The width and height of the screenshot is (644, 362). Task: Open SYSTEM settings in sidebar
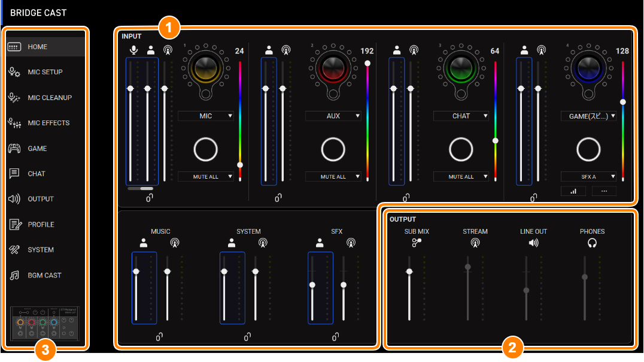(x=45, y=250)
